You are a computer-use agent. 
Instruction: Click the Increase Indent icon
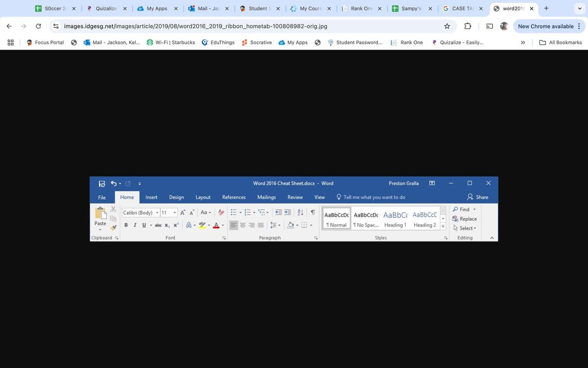tap(288, 212)
